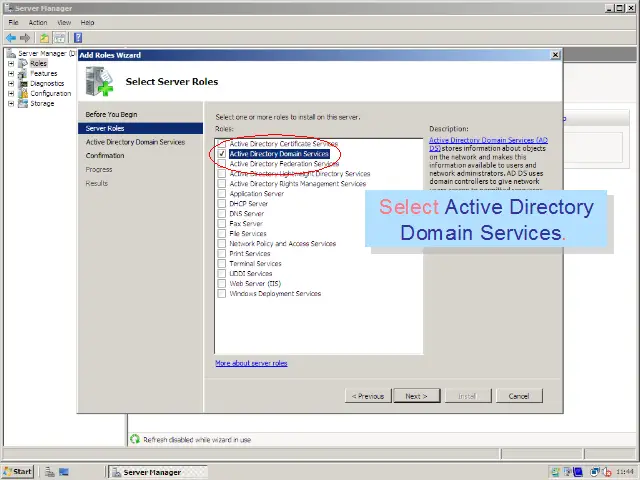Click the Server Manager quick launch icon

[x=50, y=472]
